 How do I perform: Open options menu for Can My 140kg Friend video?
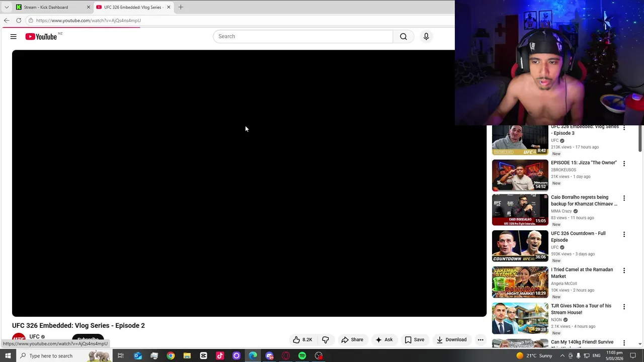click(624, 343)
